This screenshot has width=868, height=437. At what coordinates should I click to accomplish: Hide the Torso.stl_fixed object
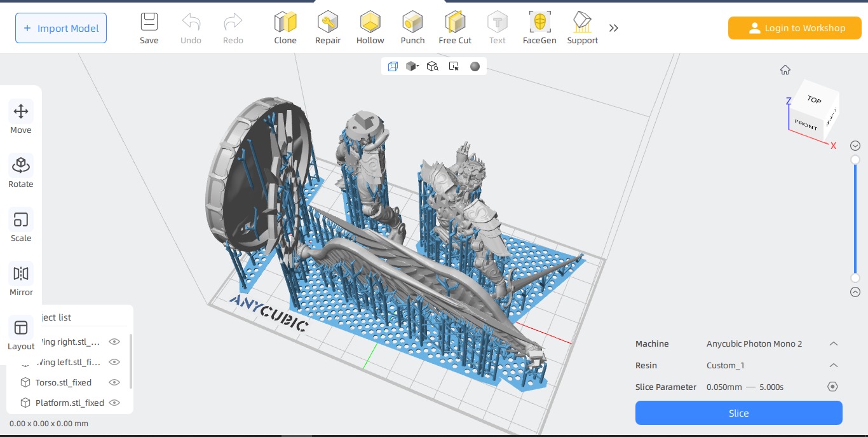(x=114, y=382)
